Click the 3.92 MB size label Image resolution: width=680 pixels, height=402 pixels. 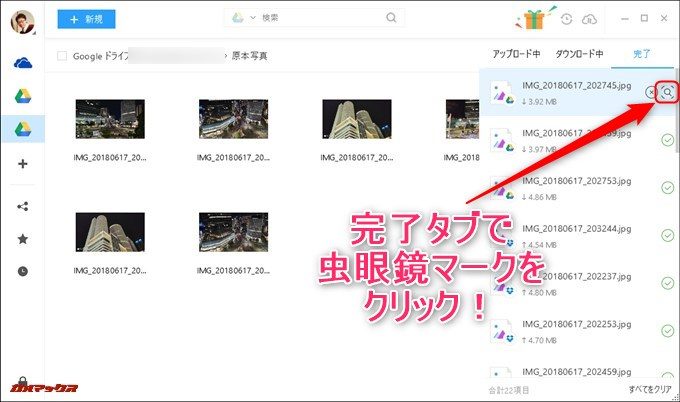point(539,102)
